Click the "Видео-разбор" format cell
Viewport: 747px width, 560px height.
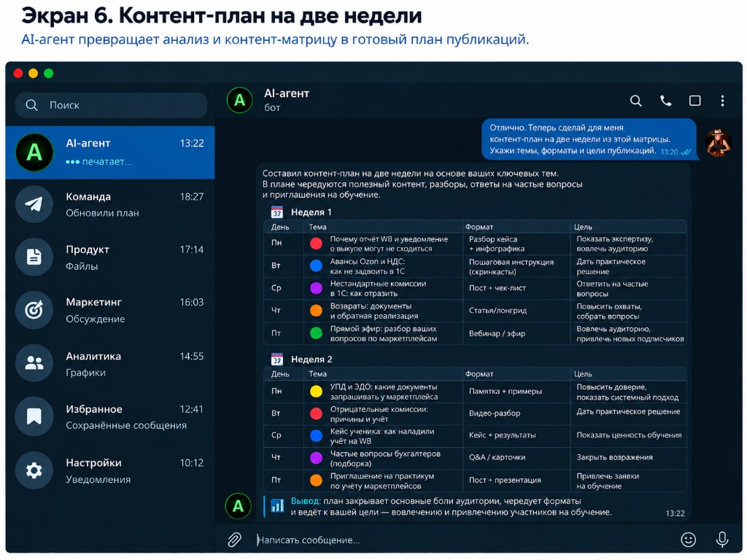pos(495,413)
